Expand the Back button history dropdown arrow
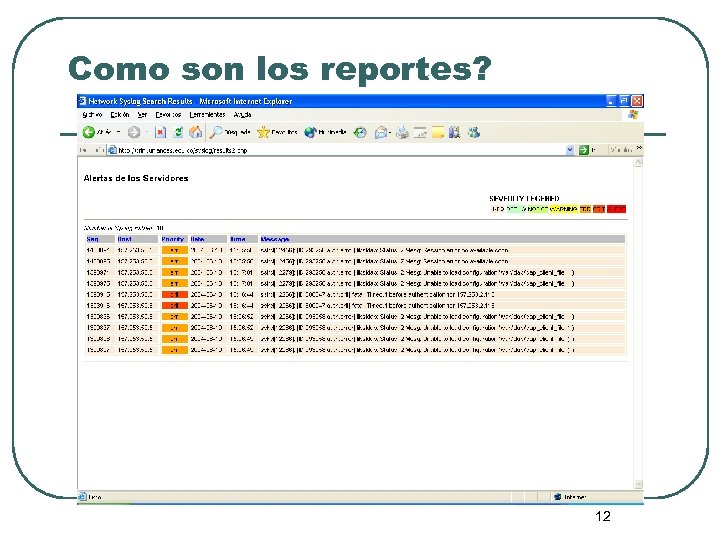Viewport: 720px width, 540px height. [x=118, y=132]
